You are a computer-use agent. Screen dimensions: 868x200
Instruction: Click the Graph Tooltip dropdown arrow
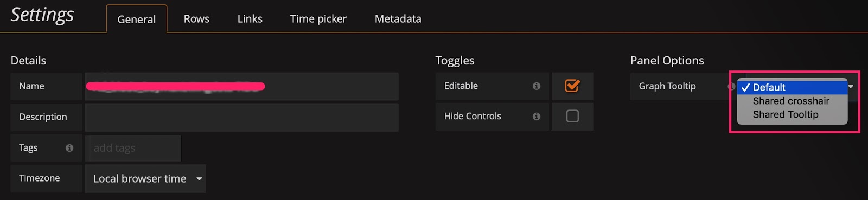(x=851, y=87)
